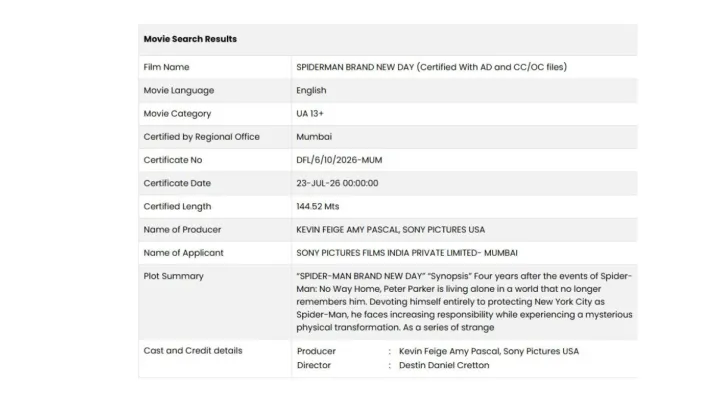Screen dimensions: 715x402
Task: Click the Certificate Date label
Action: (177, 183)
